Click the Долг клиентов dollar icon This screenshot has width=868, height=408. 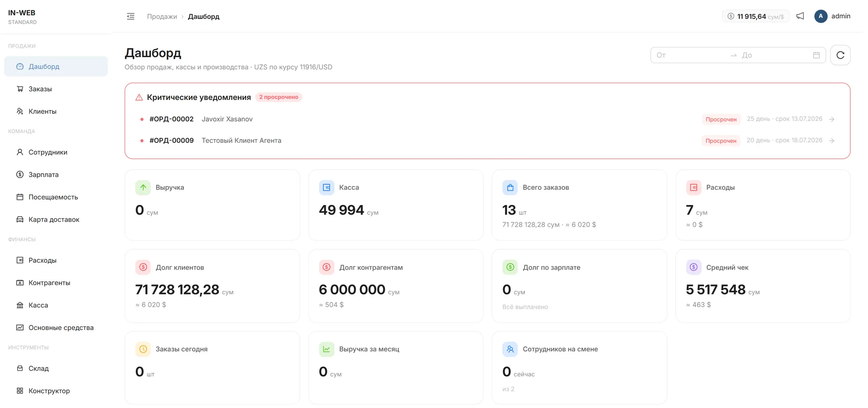(x=143, y=267)
